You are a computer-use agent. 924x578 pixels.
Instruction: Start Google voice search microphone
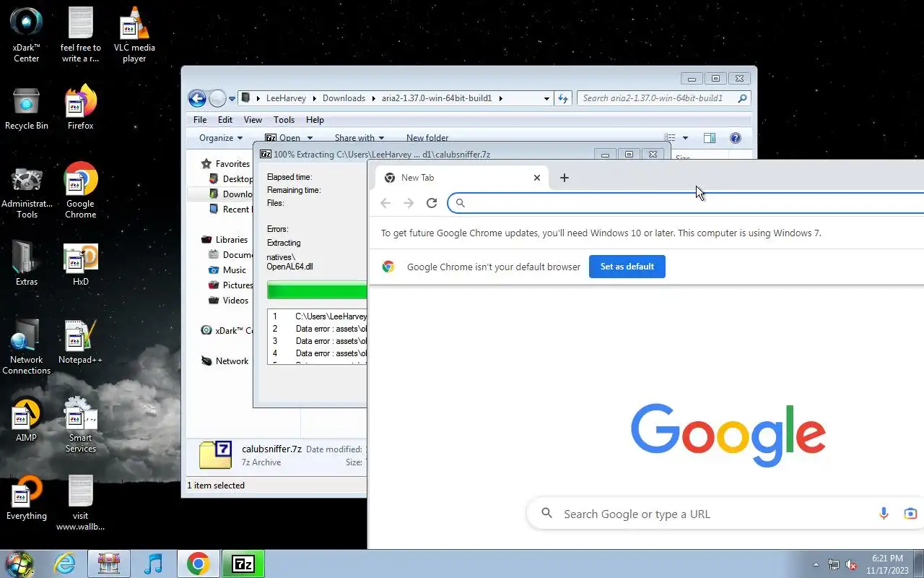(x=884, y=514)
